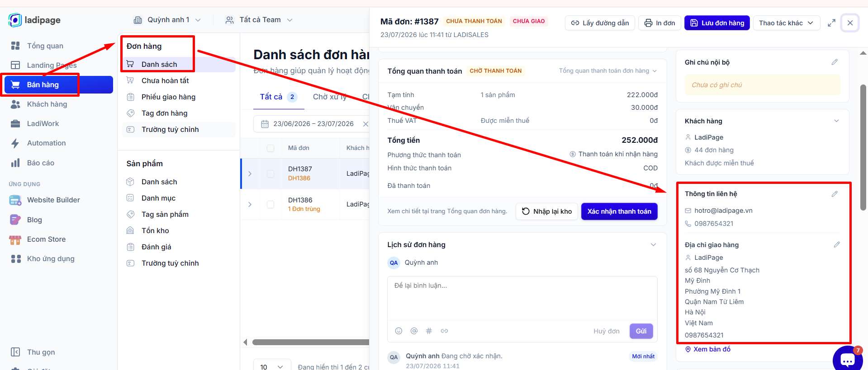Open Thao tác khác dropdown
The height and width of the screenshot is (370, 868).
787,23
